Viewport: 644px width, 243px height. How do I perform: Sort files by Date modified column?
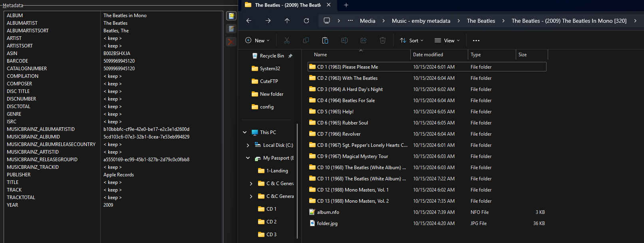[x=428, y=55]
